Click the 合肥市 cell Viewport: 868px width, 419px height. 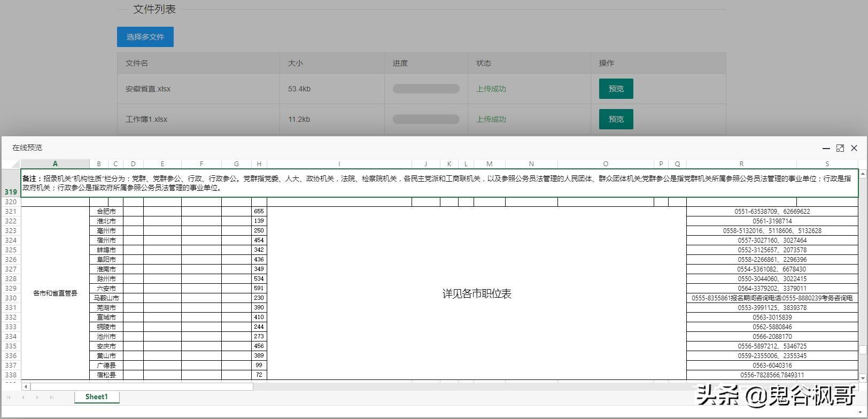click(106, 212)
